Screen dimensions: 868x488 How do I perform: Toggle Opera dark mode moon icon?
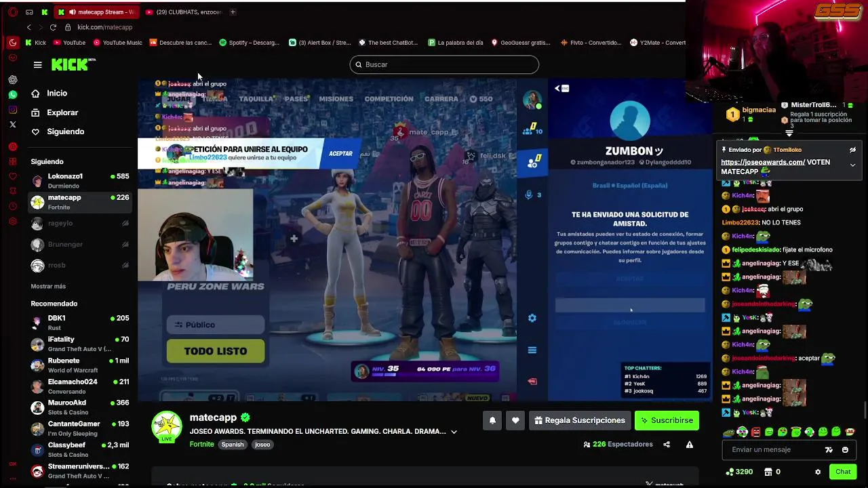[x=13, y=42]
